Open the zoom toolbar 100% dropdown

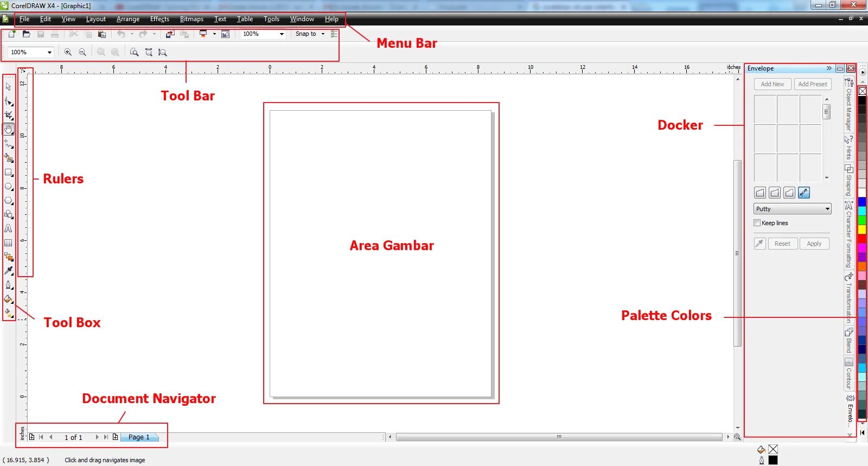coord(49,53)
